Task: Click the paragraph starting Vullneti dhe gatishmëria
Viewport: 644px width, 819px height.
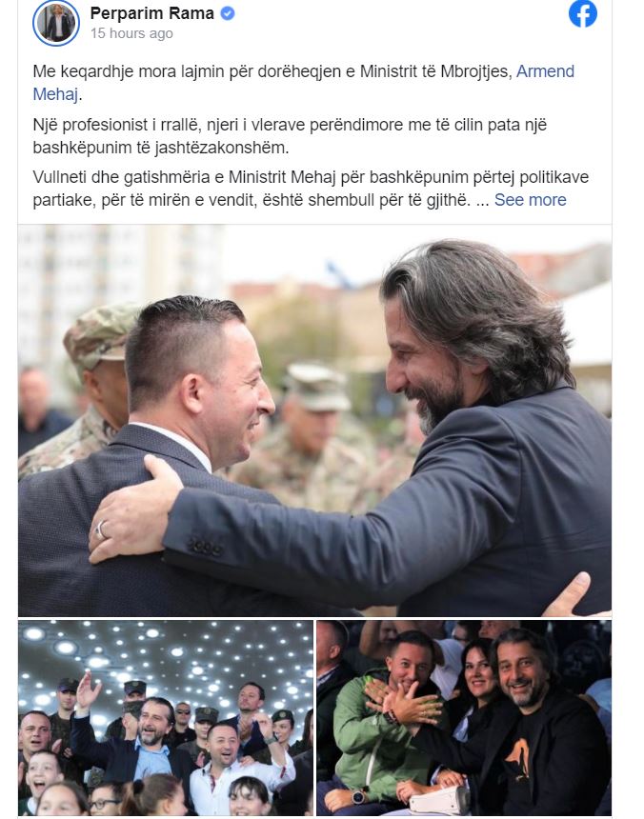Action: coord(311,188)
